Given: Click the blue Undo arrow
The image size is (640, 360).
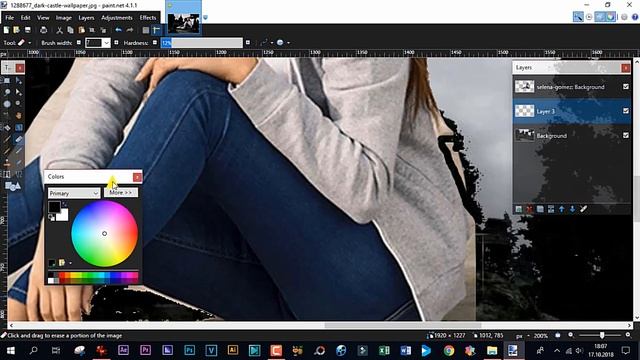Looking at the screenshot, I should click(118, 30).
